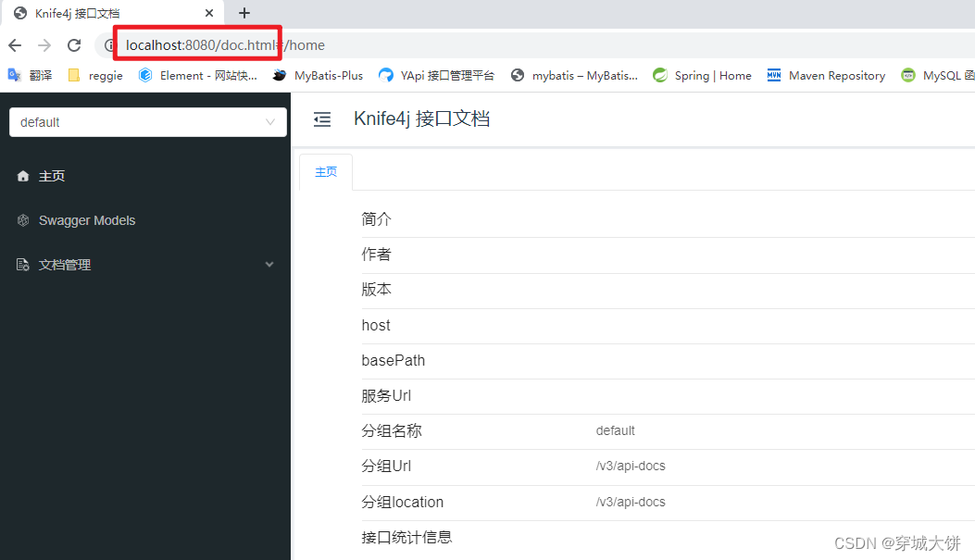Click the browser forward arrow
Screen dimensions: 975x560
[44, 45]
